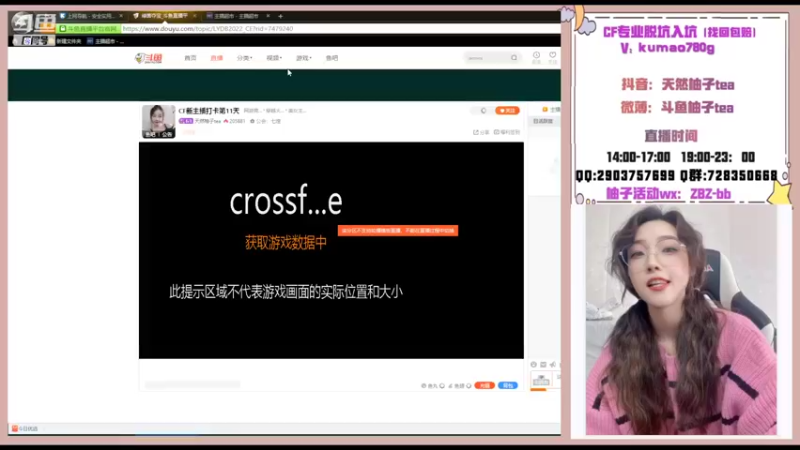Open the 主播 tab in right panel

click(x=551, y=110)
